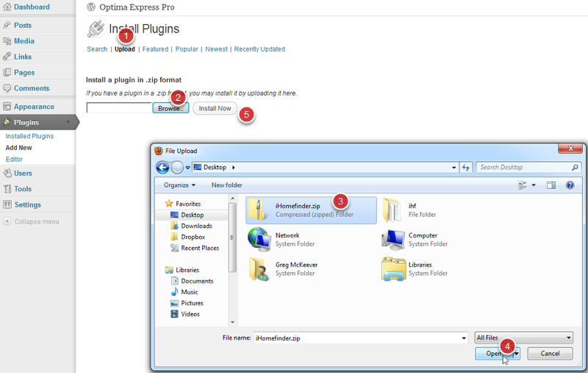
Task: Click the refresh icon beside address bar
Action: click(x=466, y=167)
